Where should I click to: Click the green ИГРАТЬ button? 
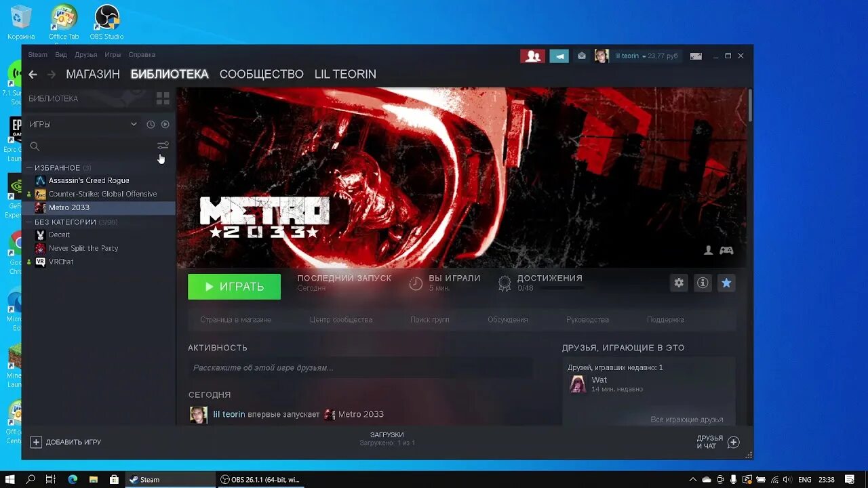click(234, 287)
